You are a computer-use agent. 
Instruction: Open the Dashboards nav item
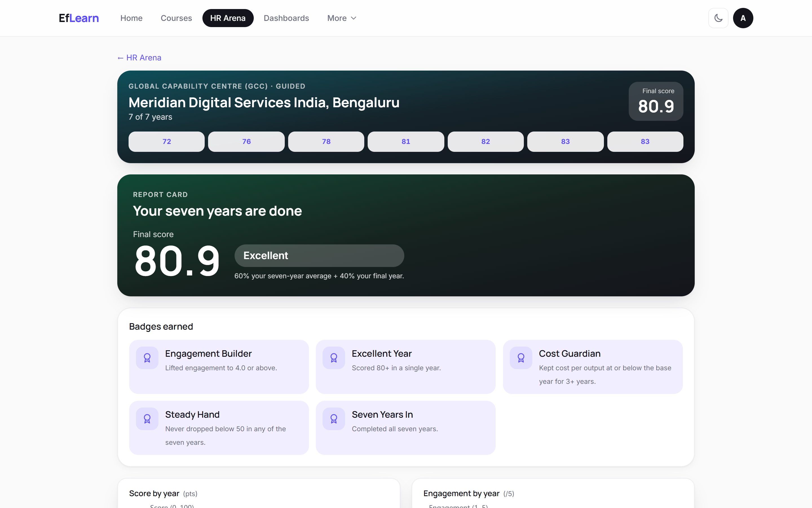[x=286, y=18]
